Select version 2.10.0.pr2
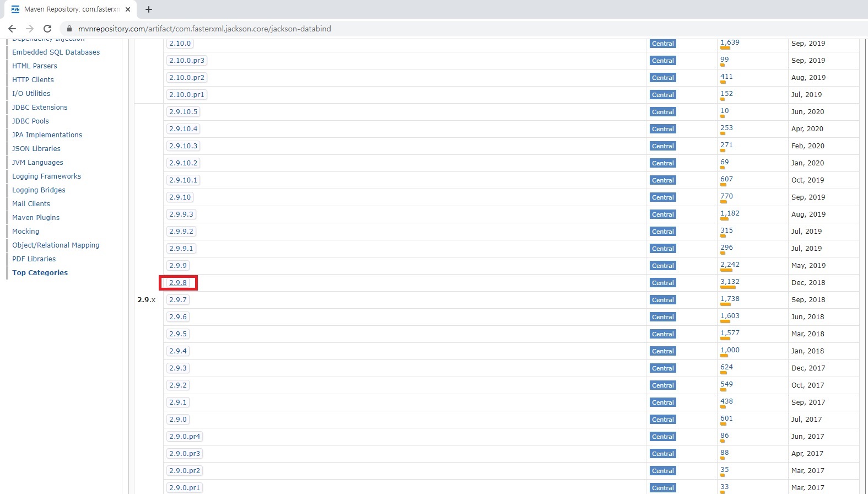 187,78
